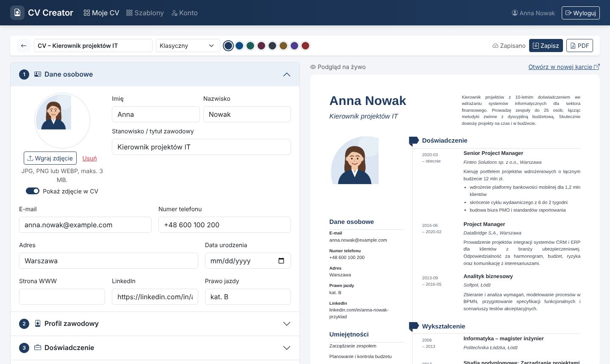The height and width of the screenshot is (364, 610).
Task: Open the Klasyczny template dropdown
Action: pyautogui.click(x=188, y=46)
